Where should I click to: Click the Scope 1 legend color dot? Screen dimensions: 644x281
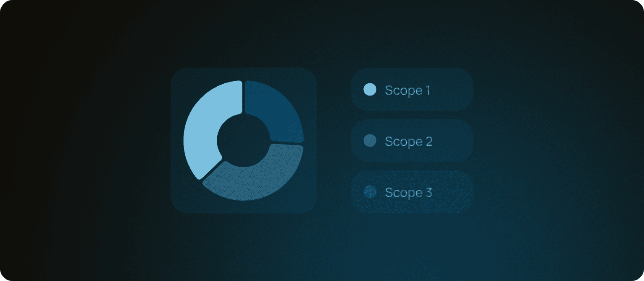pyautogui.click(x=369, y=90)
